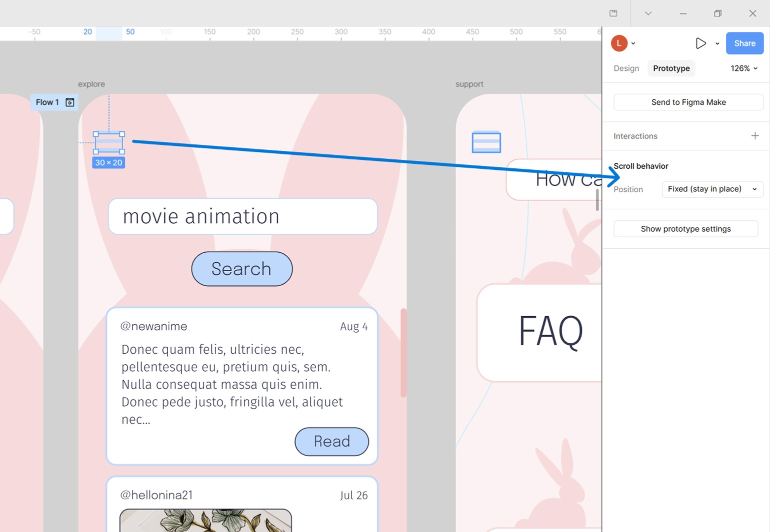
Task: Click the movie animation search field
Action: [242, 217]
